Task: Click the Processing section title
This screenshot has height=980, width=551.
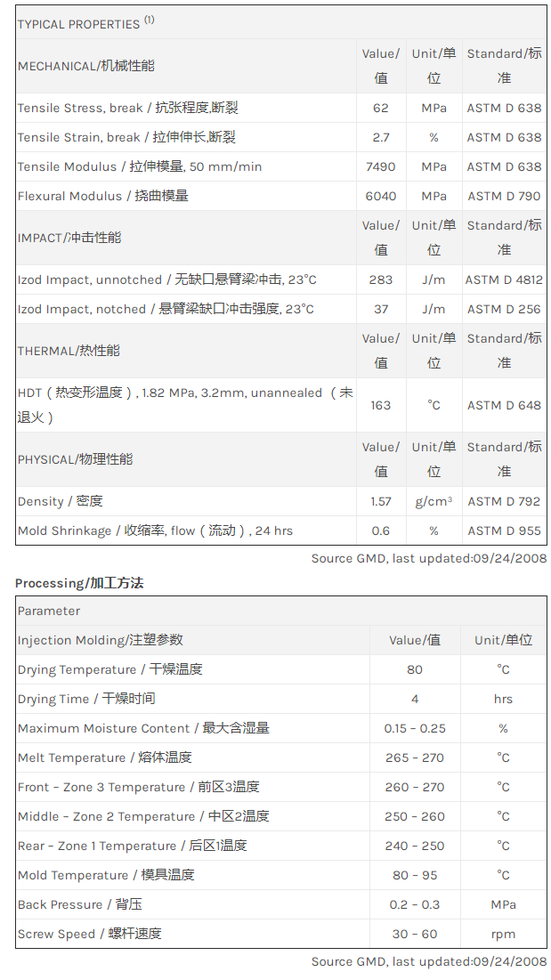Action: point(79,583)
